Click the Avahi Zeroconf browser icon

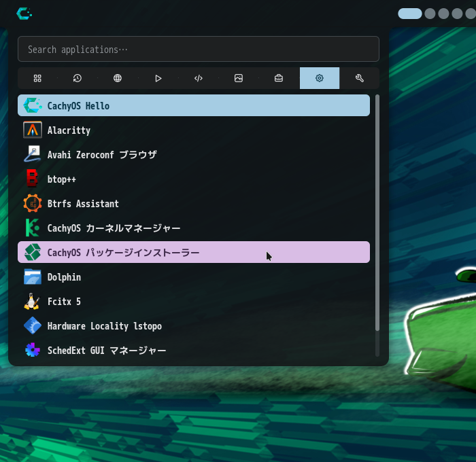point(33,154)
